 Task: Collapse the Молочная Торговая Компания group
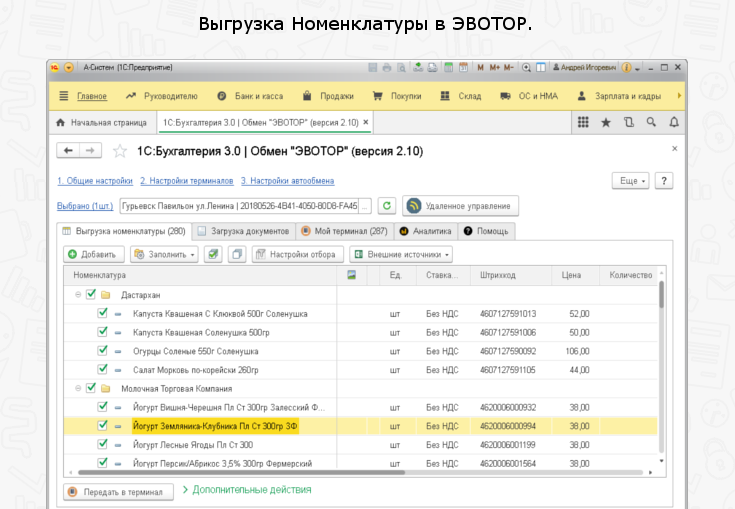77,388
